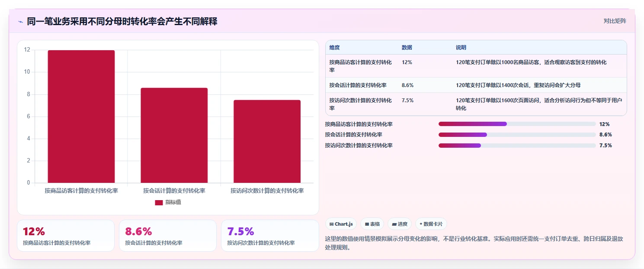This screenshot has height=269, width=644.
Task: Click the 对比矩阵 label in the header
Action: coord(615,21)
